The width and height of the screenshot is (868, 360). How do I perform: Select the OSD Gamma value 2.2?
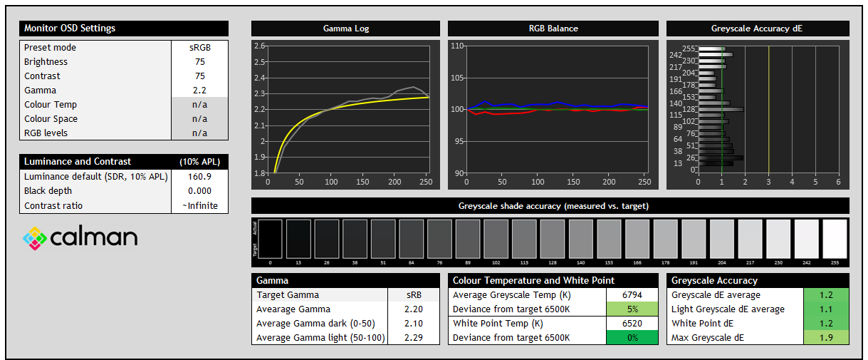200,91
